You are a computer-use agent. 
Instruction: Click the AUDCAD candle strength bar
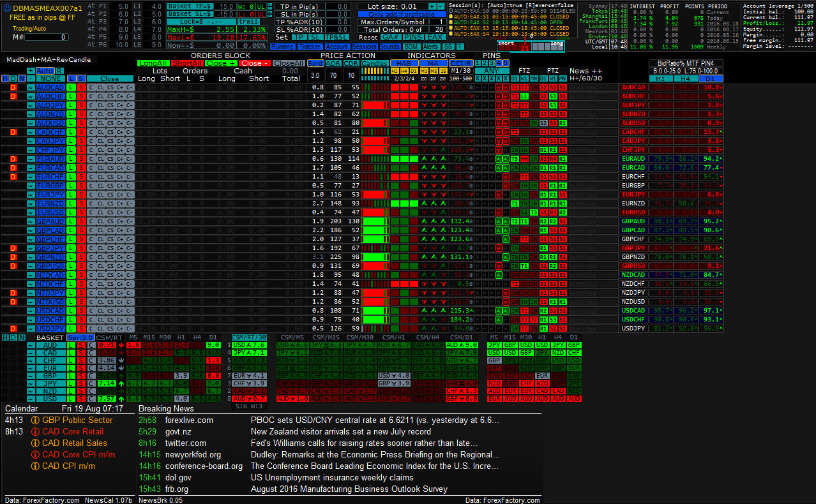click(x=374, y=87)
